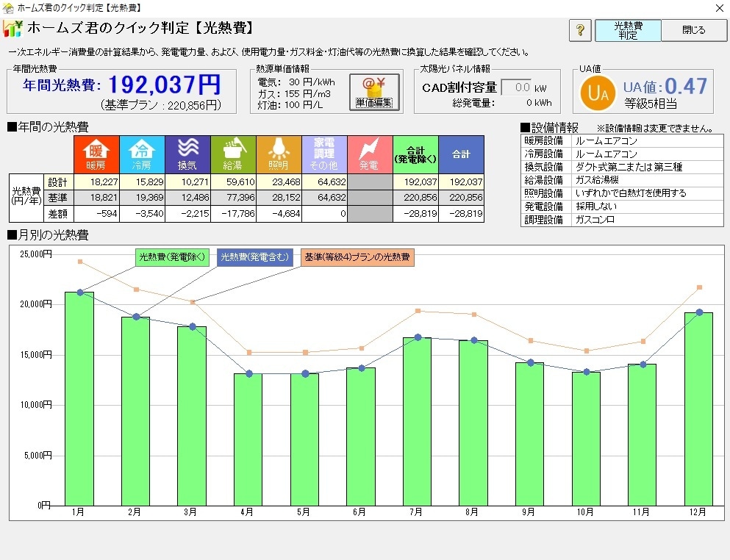Click the 1月 green bar

(x=79, y=399)
